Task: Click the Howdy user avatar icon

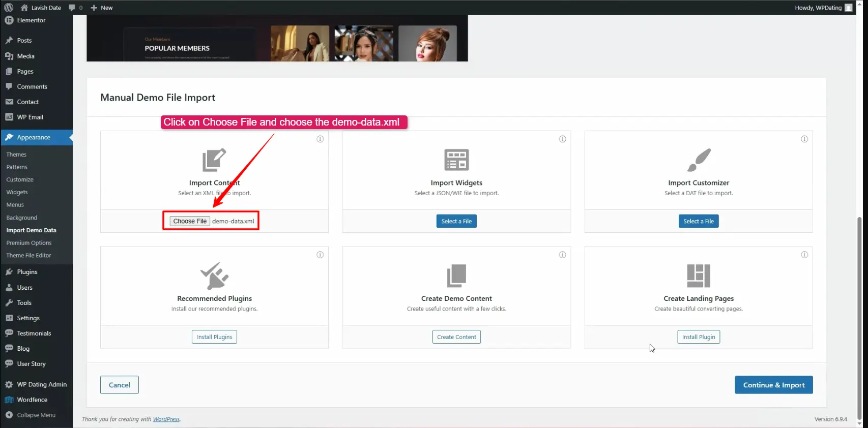Action: point(848,8)
